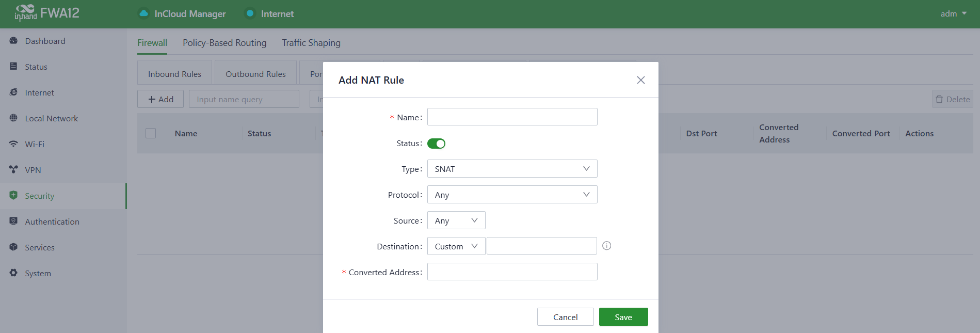Switch to Policy-Based Routing tab
The height and width of the screenshot is (333, 980).
[224, 43]
